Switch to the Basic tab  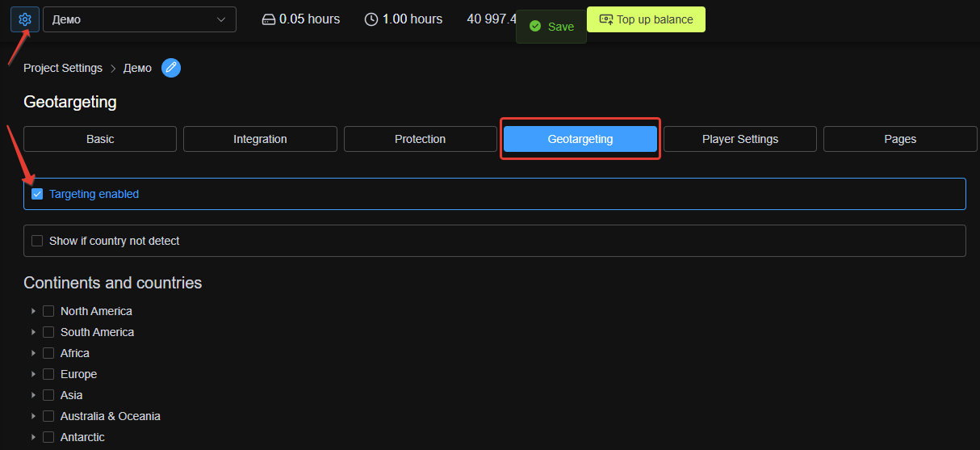pos(100,139)
